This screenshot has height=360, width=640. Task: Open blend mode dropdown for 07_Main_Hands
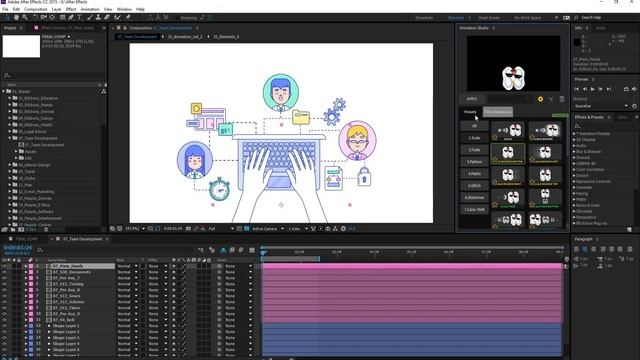[127, 266]
